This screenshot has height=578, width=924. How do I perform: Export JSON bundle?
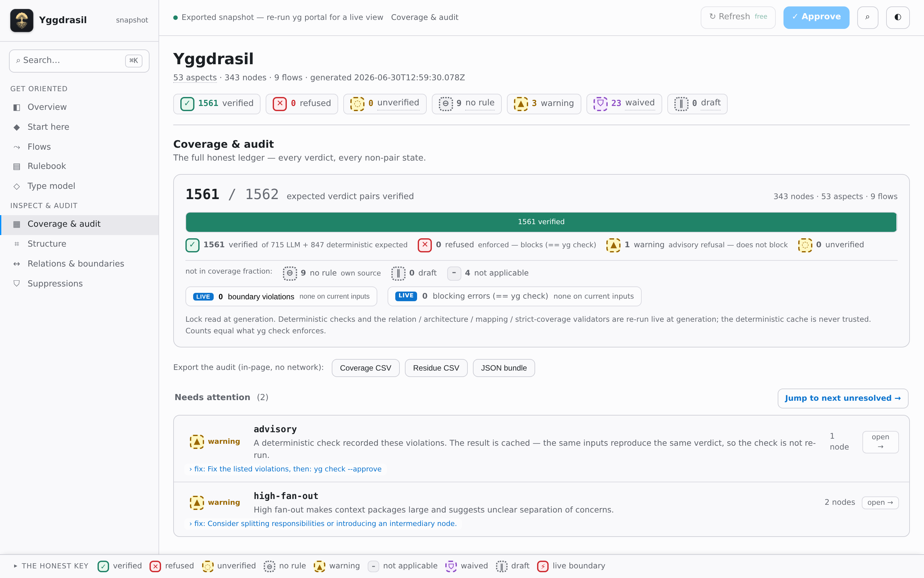click(504, 368)
